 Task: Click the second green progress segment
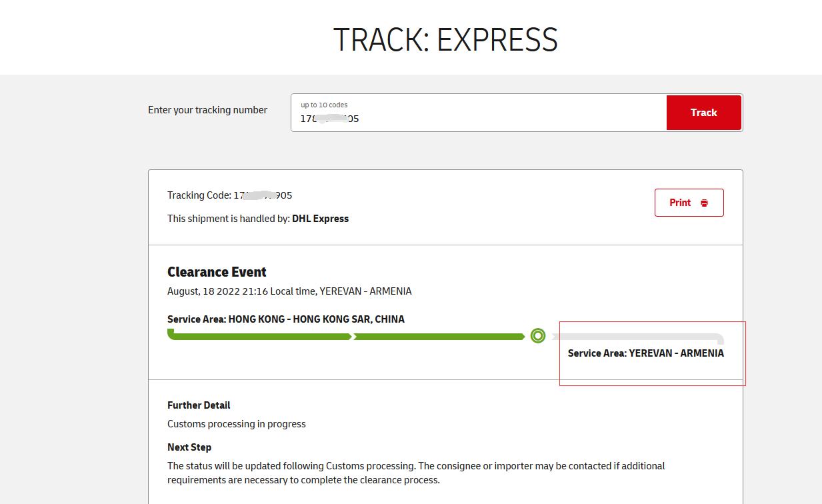pyautogui.click(x=439, y=337)
